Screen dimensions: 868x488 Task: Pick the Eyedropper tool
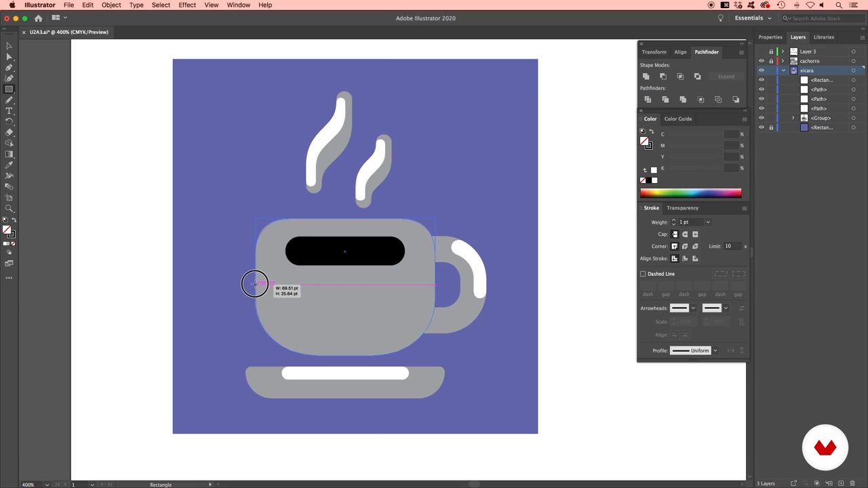[9, 165]
